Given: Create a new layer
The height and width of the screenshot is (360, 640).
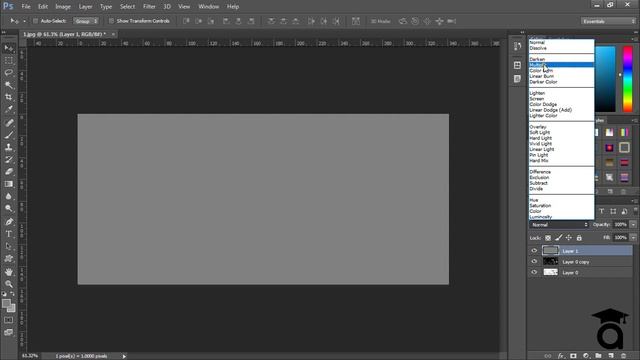Looking at the screenshot, I should tap(611, 356).
